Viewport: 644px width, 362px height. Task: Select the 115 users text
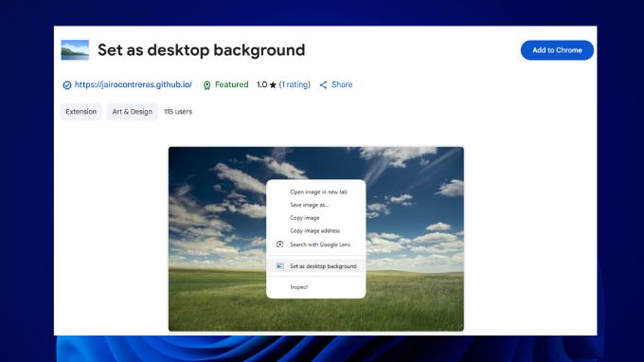[178, 112]
